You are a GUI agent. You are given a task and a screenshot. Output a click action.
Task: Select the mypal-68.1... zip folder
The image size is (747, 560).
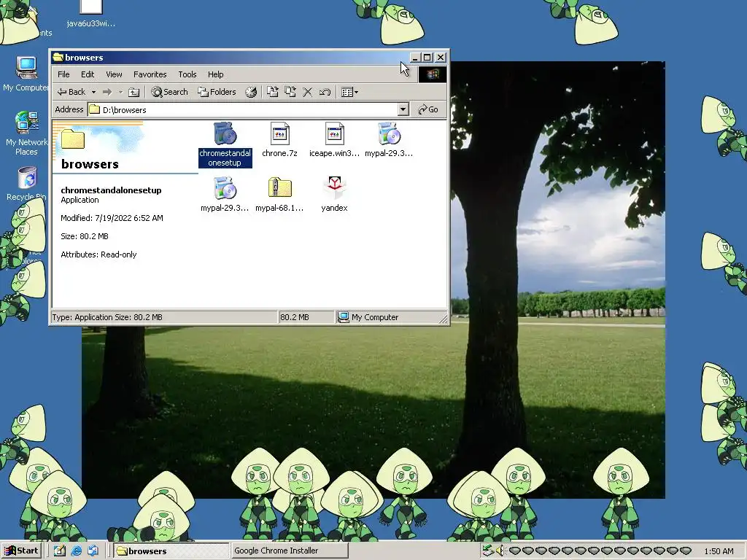pyautogui.click(x=279, y=194)
